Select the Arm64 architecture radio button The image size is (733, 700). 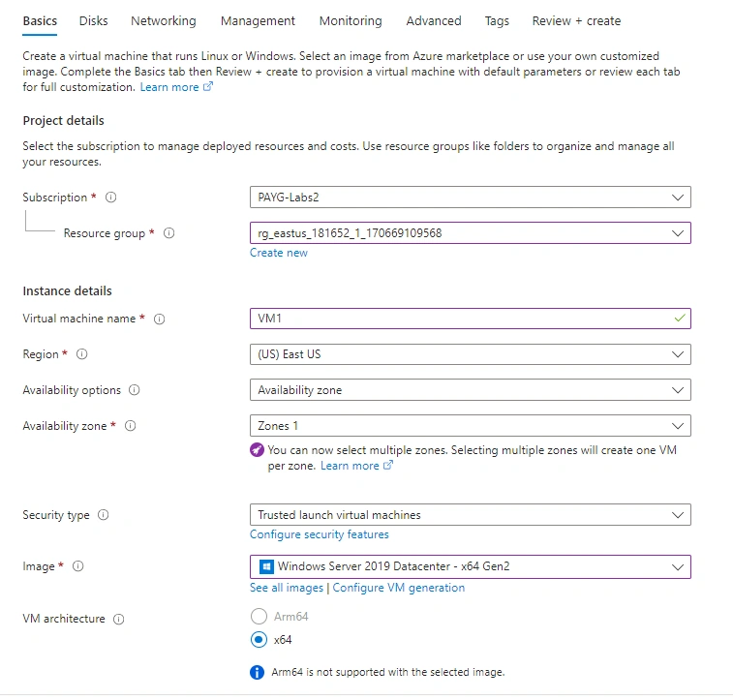point(259,617)
